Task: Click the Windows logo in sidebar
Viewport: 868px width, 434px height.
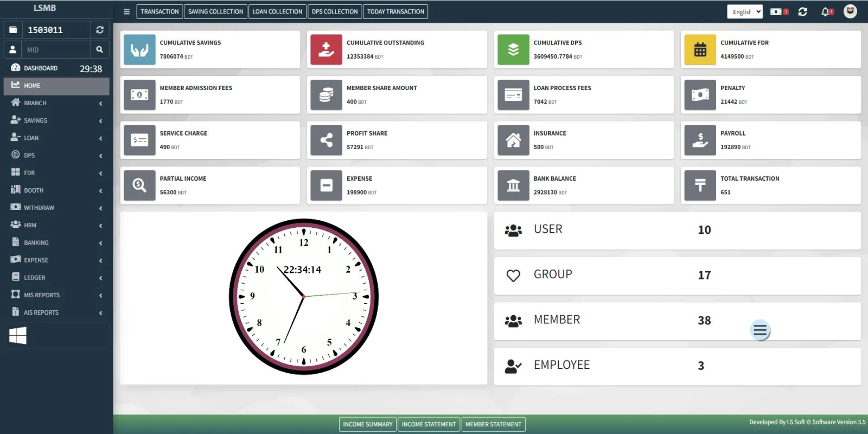Action: (18, 335)
